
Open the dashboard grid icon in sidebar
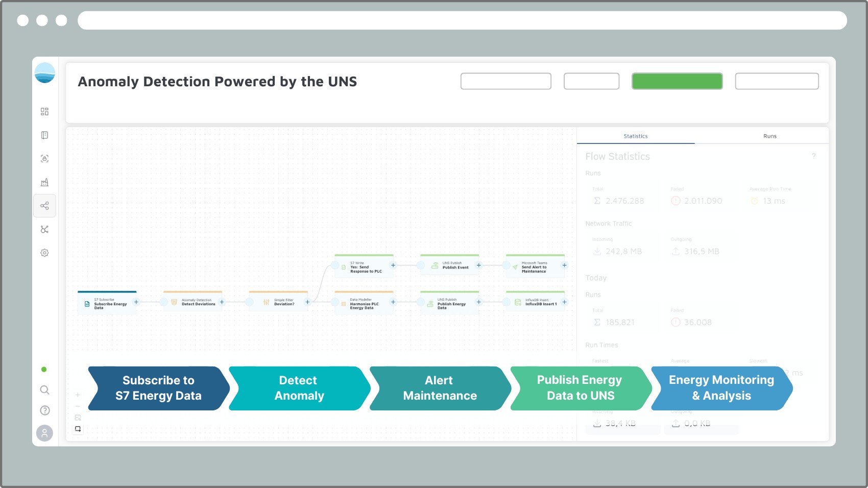(x=44, y=112)
